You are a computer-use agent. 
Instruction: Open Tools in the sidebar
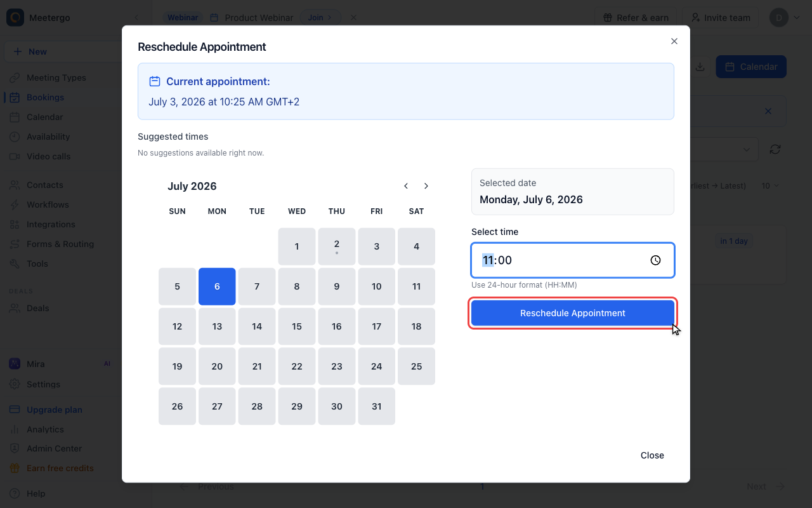click(x=37, y=264)
